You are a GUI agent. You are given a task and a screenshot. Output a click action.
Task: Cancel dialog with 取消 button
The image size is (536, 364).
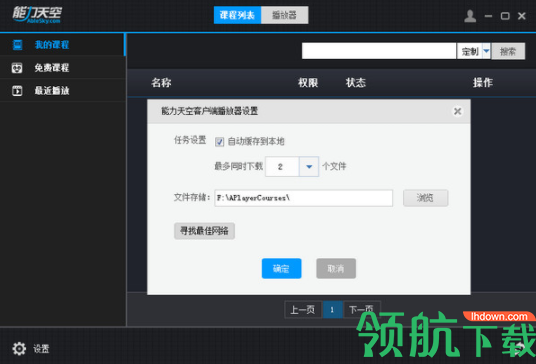click(x=336, y=269)
